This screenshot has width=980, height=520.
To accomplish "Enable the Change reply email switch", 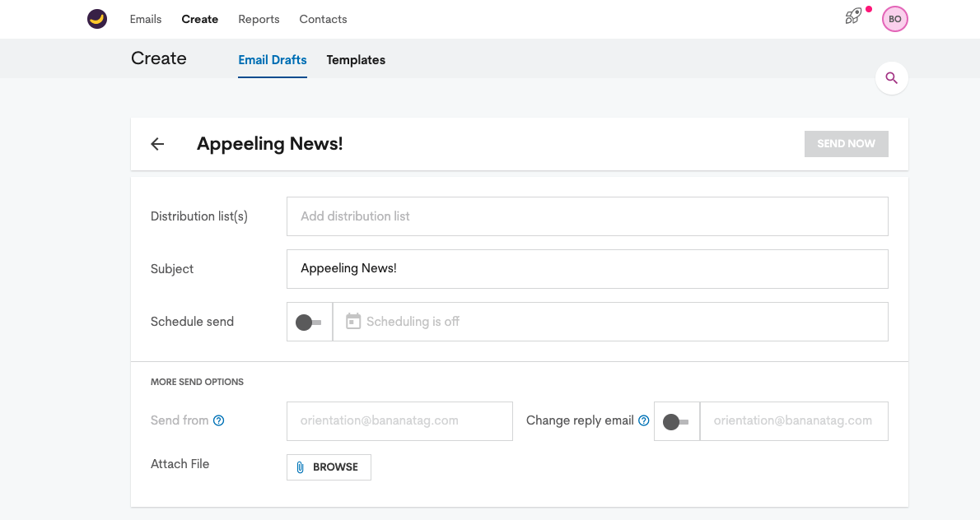I will [x=675, y=422].
